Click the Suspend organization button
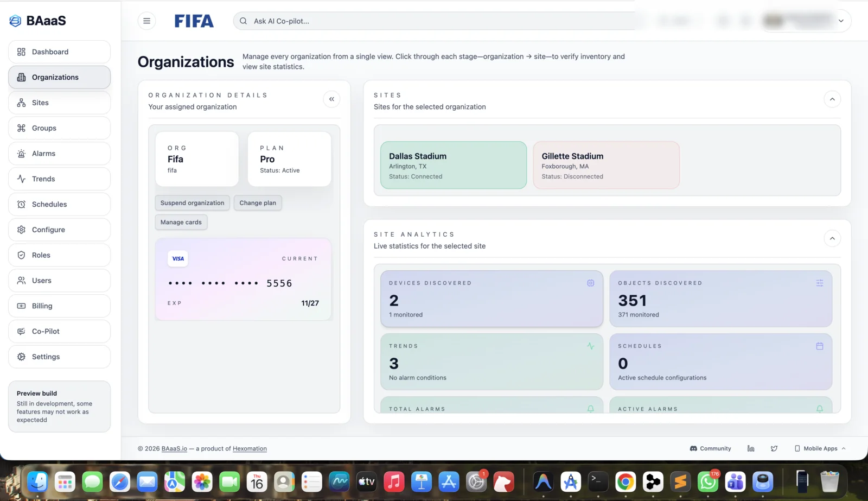868x501 pixels. point(192,203)
